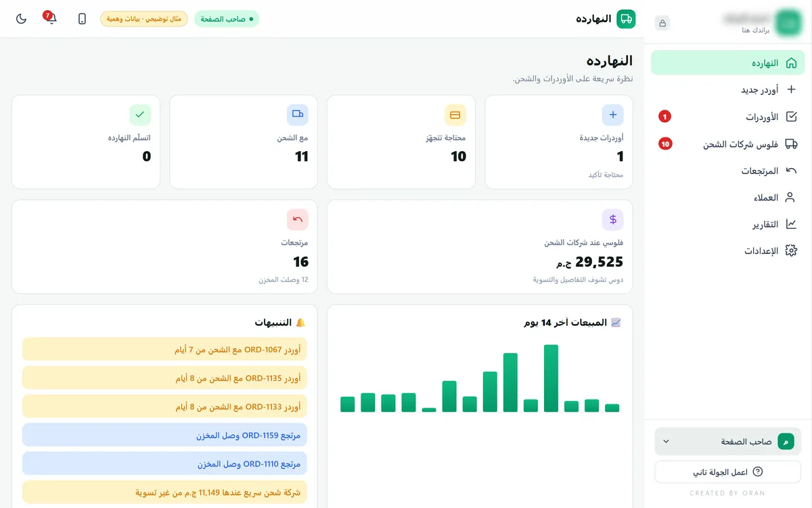This screenshot has height=508, width=812.
Task: Click the النهارده page heading
Action: pos(610,61)
